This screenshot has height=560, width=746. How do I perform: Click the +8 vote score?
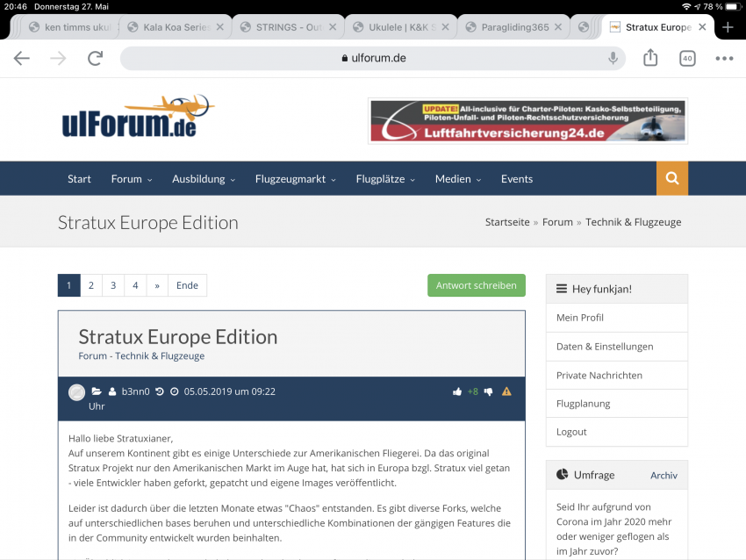(x=472, y=391)
